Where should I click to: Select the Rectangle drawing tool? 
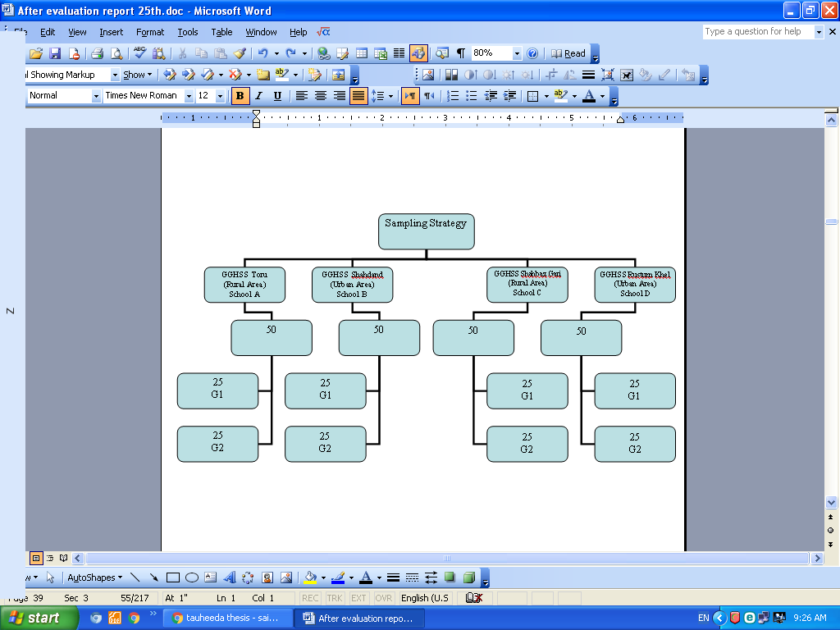pos(172,577)
